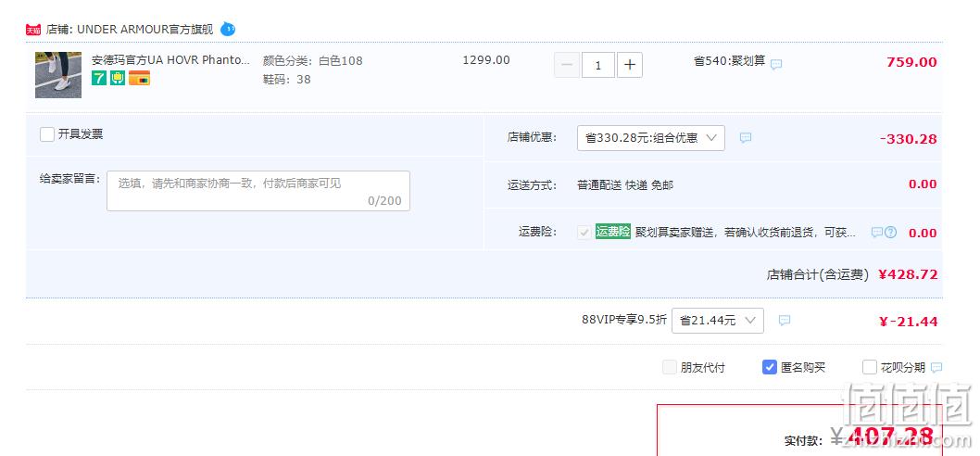Uncheck the 匿名购买 anonymous purchase checkbox
The height and width of the screenshot is (456, 980).
click(770, 367)
